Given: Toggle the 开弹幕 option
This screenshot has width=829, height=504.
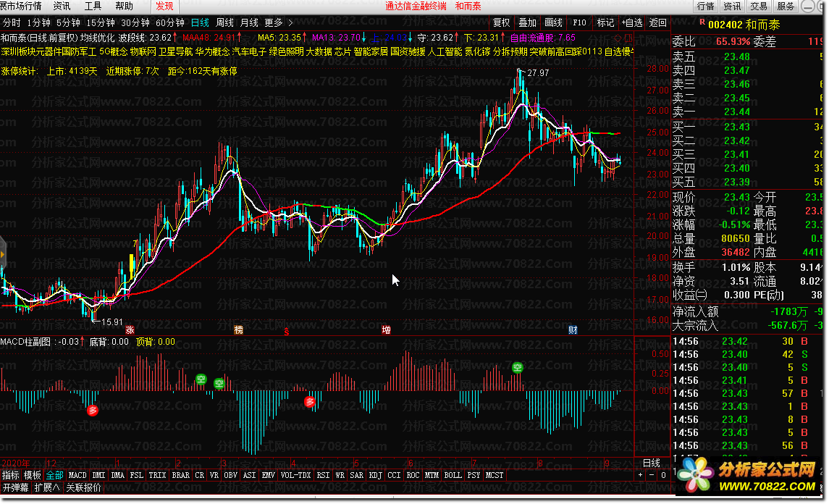Looking at the screenshot, I should click(x=15, y=487).
